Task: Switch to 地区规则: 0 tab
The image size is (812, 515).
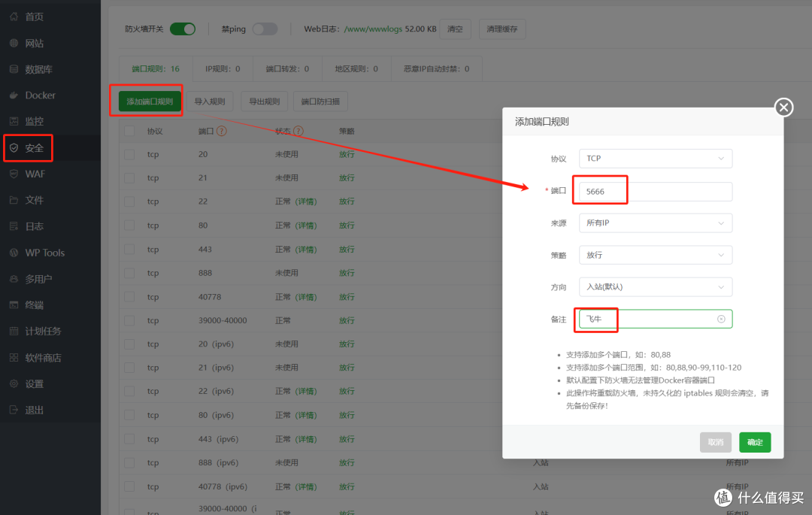Action: (356, 69)
